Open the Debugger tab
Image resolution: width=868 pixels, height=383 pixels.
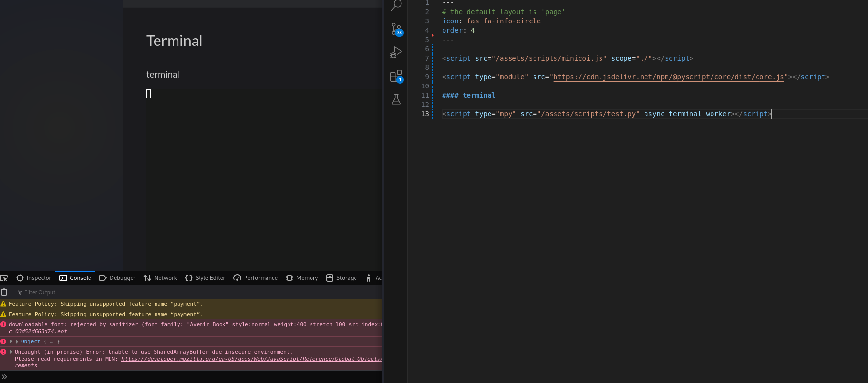click(x=117, y=278)
